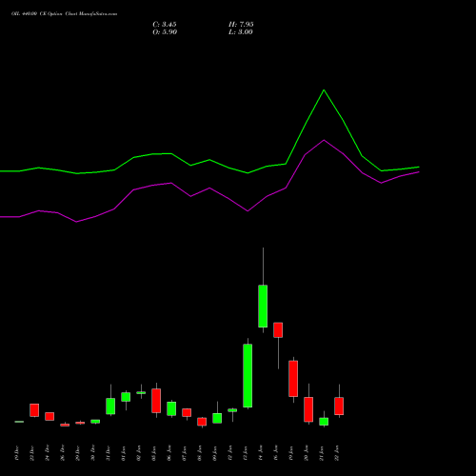The height and width of the screenshot is (476, 476).
Task: Click the open value "O: 5.90"
Action: click(165, 32)
